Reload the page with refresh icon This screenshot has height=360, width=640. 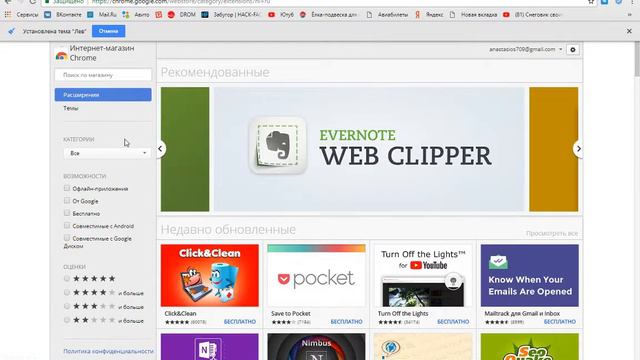coord(33,2)
